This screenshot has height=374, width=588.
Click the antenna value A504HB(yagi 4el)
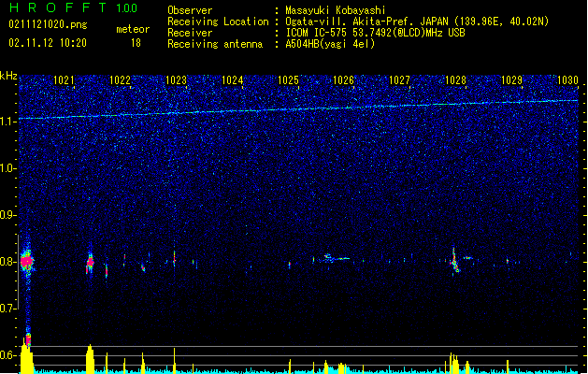click(x=330, y=44)
